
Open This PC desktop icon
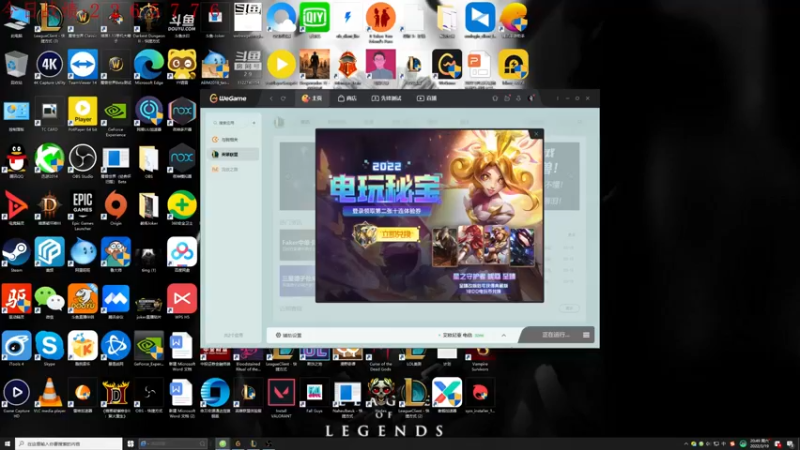click(x=16, y=20)
